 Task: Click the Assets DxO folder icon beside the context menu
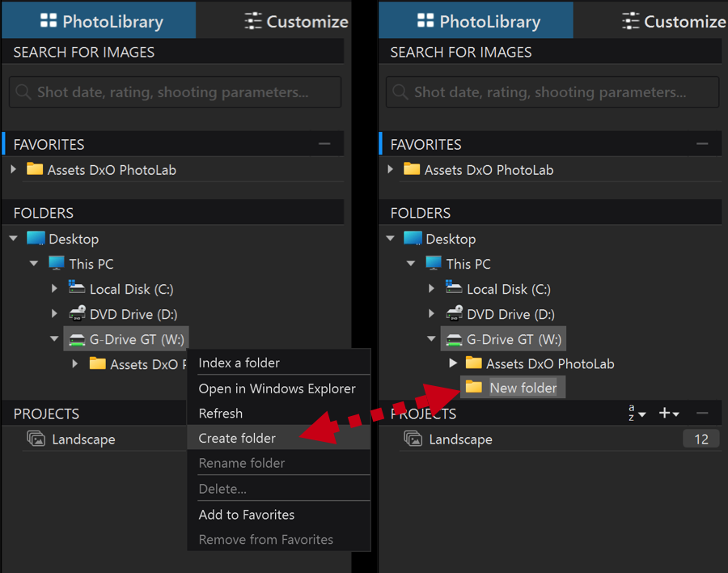98,363
